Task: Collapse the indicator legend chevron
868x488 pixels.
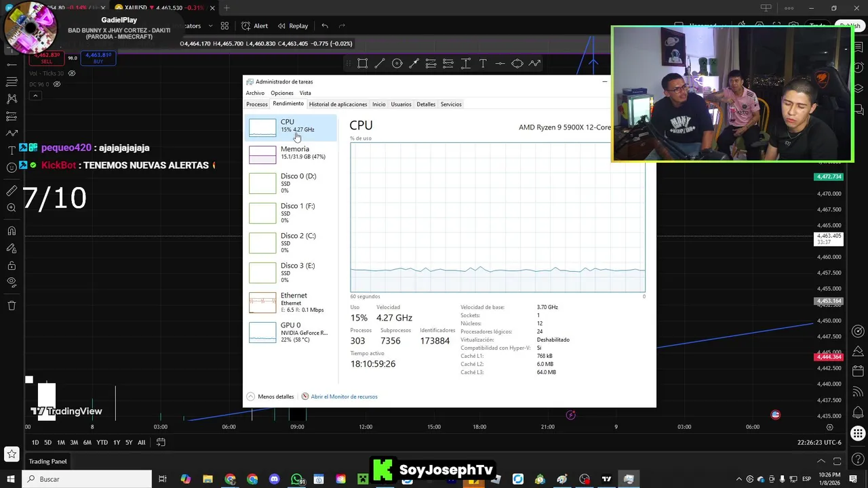Action: [35, 96]
